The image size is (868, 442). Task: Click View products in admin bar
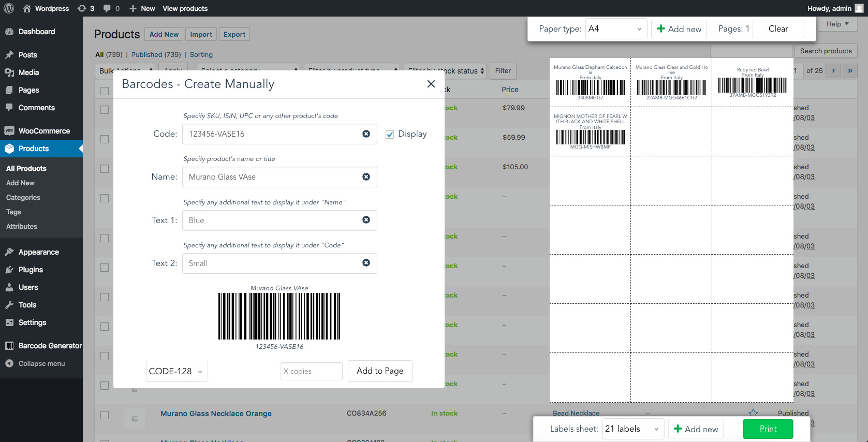point(185,8)
